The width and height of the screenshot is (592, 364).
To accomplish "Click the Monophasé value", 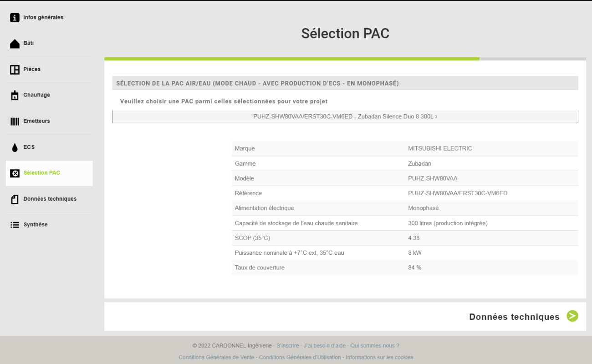I will (423, 208).
